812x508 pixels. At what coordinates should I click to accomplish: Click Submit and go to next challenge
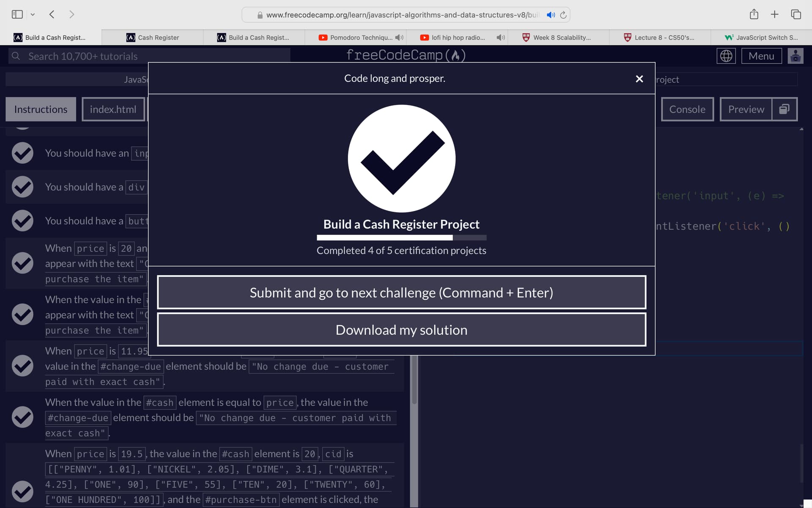[x=401, y=292]
